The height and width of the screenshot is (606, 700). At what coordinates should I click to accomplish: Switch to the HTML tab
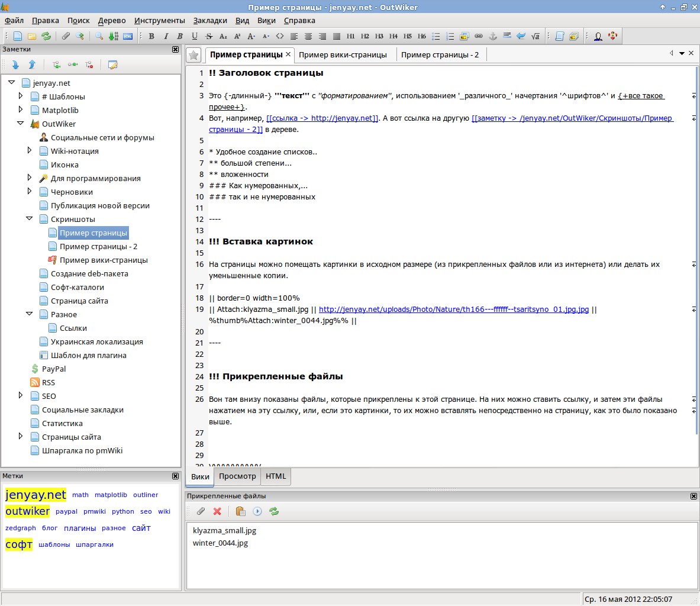[276, 476]
